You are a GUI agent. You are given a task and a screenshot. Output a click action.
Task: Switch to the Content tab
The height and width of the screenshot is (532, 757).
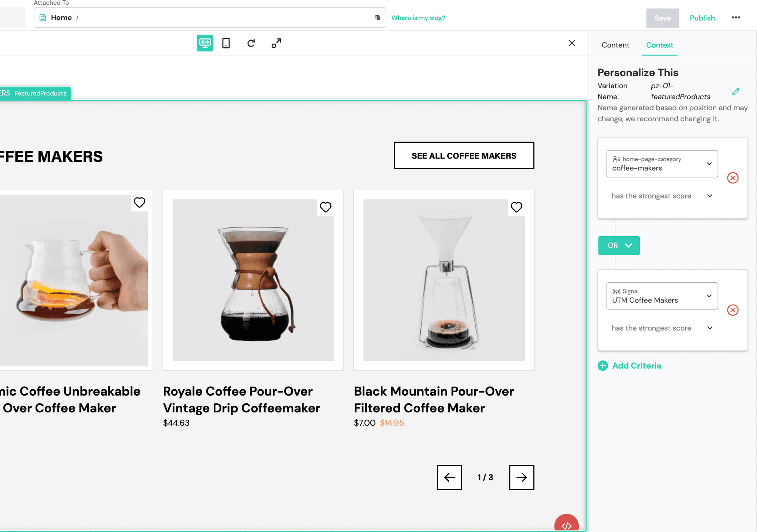point(615,45)
